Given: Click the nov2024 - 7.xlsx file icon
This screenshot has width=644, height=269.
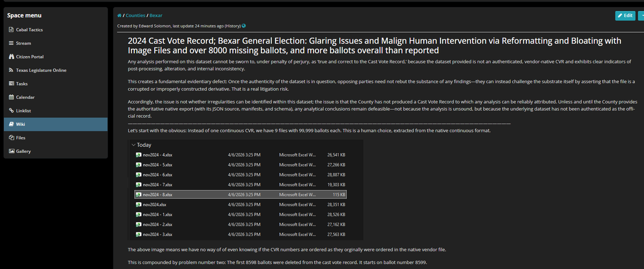Looking at the screenshot, I should click(139, 185).
